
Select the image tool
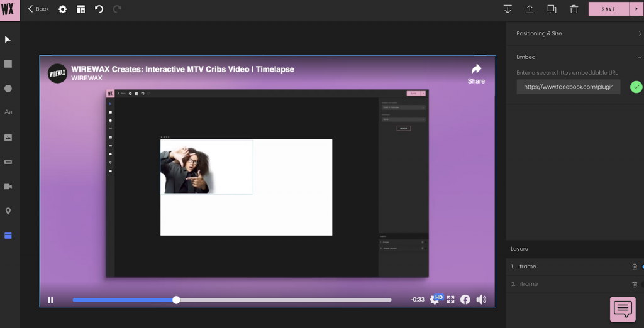tap(8, 138)
